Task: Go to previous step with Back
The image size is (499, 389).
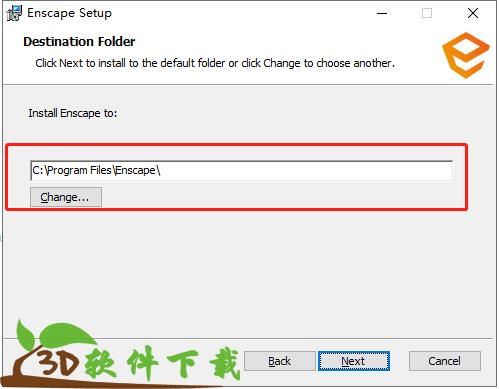Action: click(x=279, y=361)
